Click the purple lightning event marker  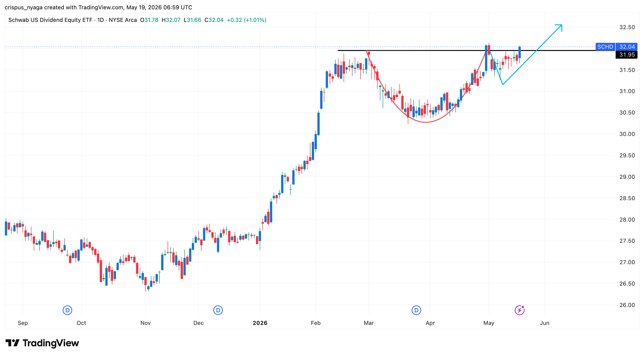pos(519,310)
